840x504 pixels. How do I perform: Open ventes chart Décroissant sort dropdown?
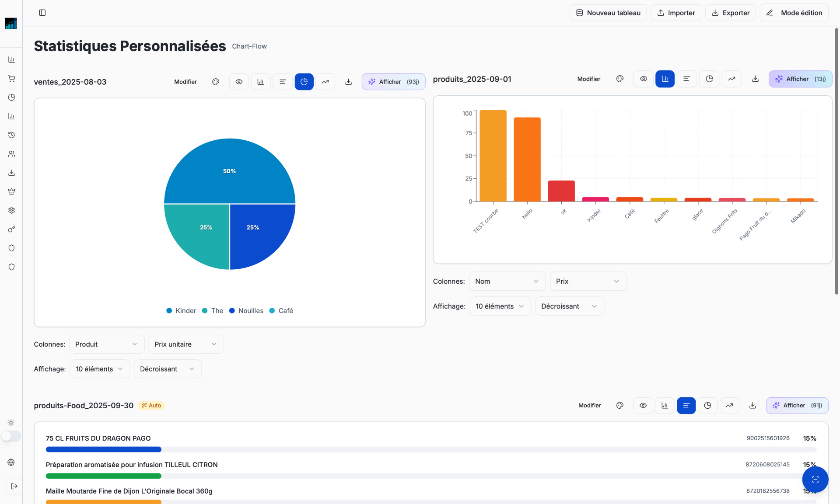(x=168, y=369)
